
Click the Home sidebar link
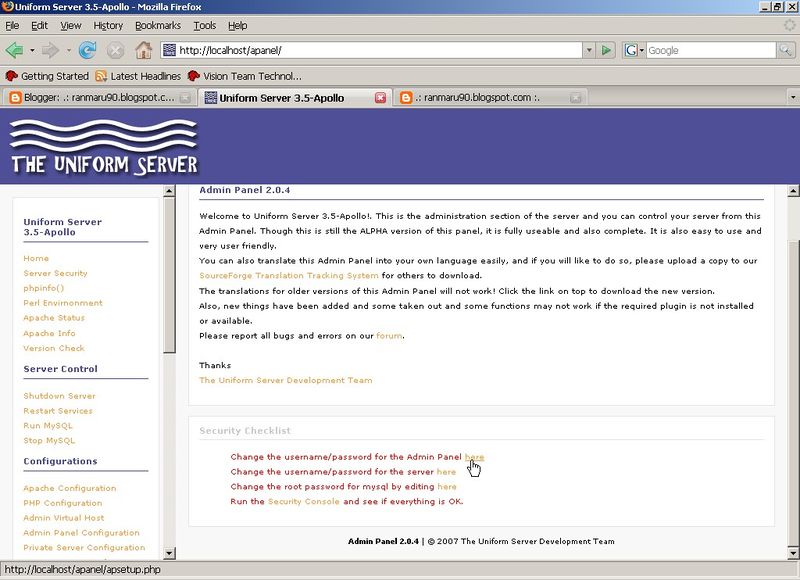pyautogui.click(x=36, y=258)
